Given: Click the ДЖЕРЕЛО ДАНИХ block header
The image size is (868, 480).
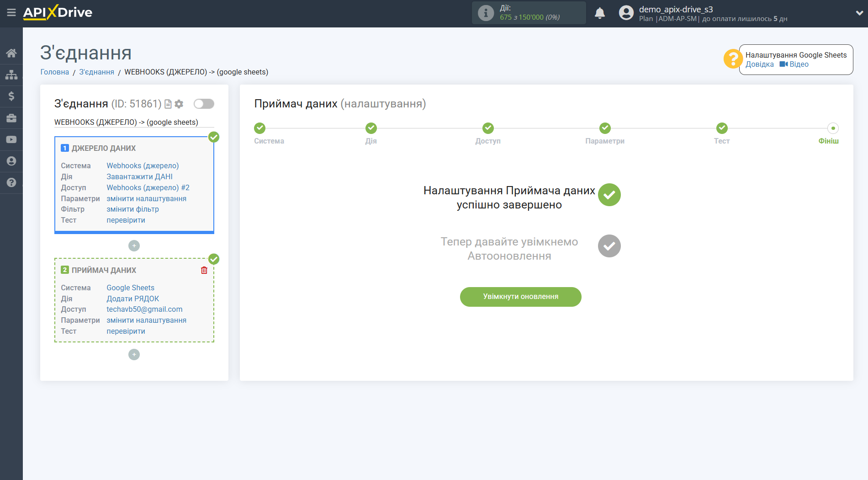Looking at the screenshot, I should tap(104, 148).
